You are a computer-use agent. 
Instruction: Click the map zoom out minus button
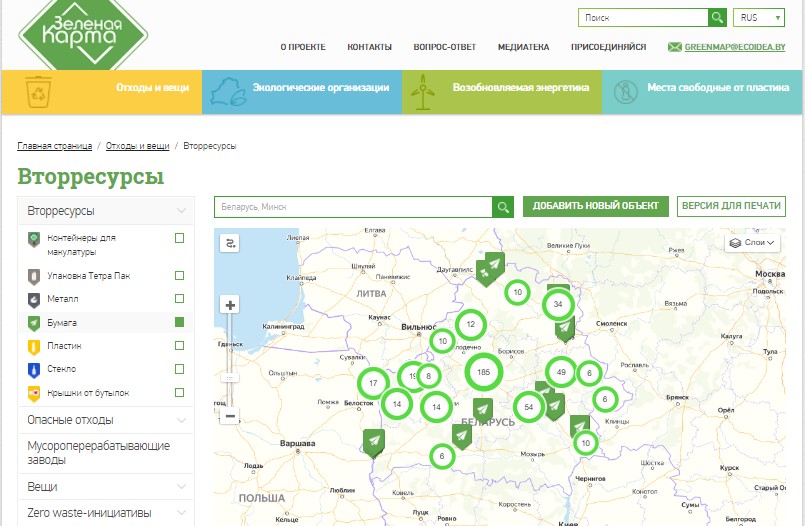pos(231,416)
